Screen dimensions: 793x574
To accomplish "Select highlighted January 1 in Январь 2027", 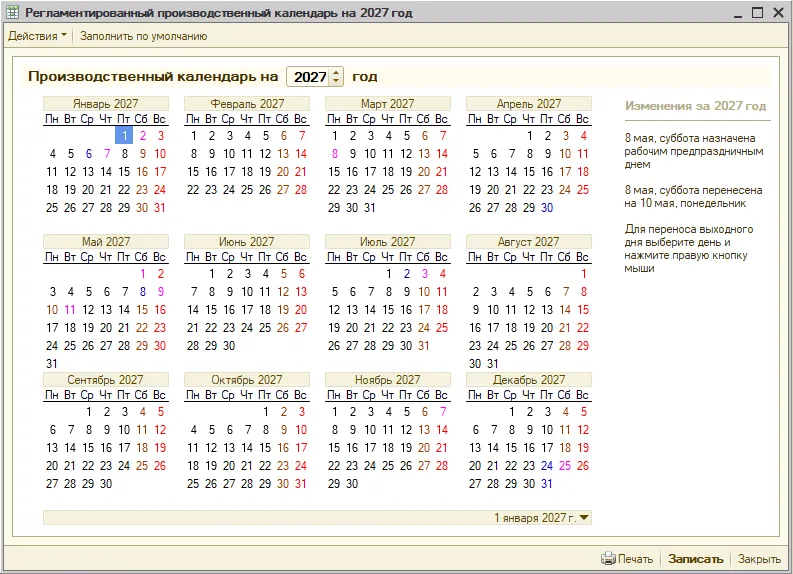I will (x=124, y=136).
